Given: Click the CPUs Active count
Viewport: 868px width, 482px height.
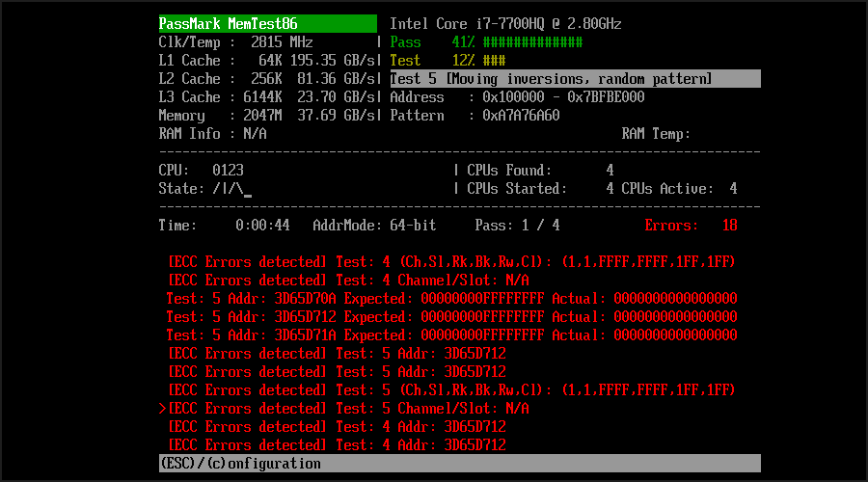Looking at the screenshot, I should tap(734, 188).
